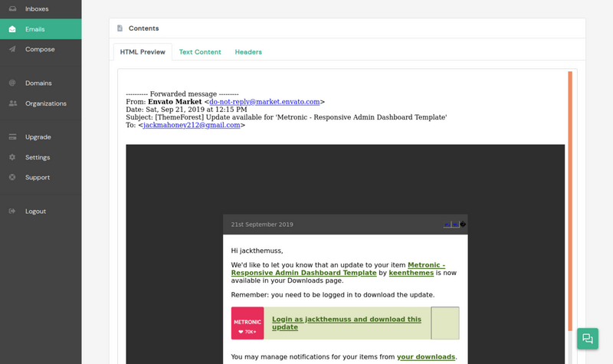Click the 'Forwarded message' header line
This screenshot has width=613, height=364.
(x=182, y=93)
